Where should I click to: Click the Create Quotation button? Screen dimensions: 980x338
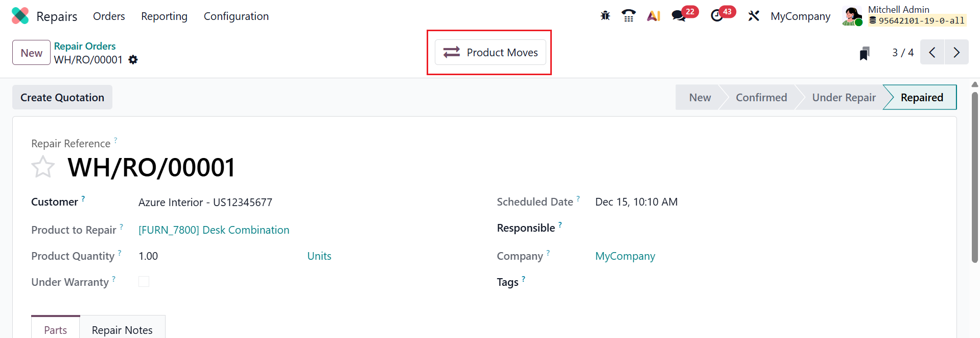pyautogui.click(x=62, y=97)
